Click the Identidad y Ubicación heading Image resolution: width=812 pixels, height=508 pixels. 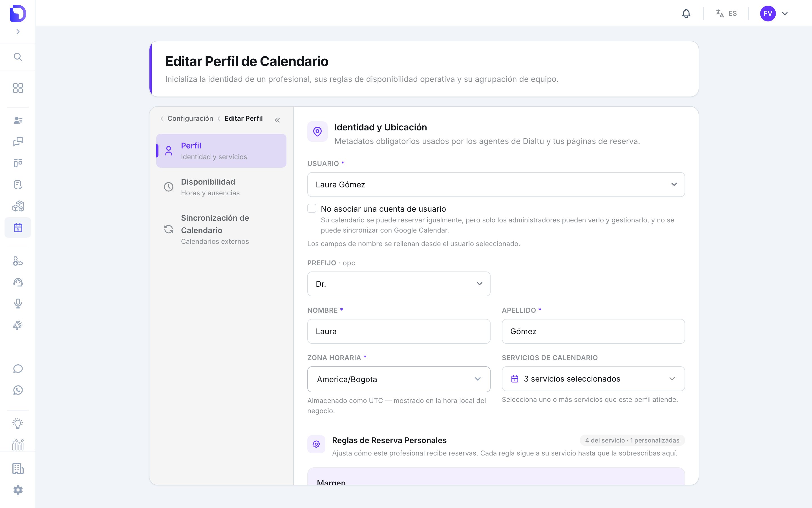point(381,127)
